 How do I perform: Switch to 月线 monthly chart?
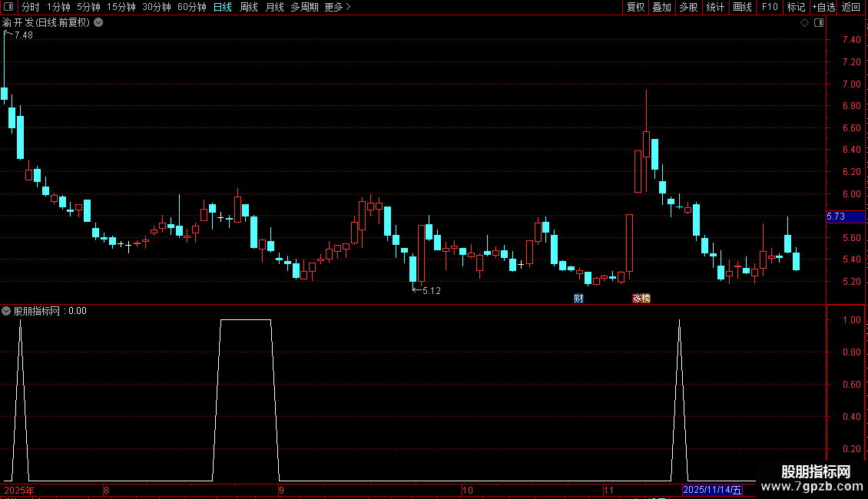point(274,7)
